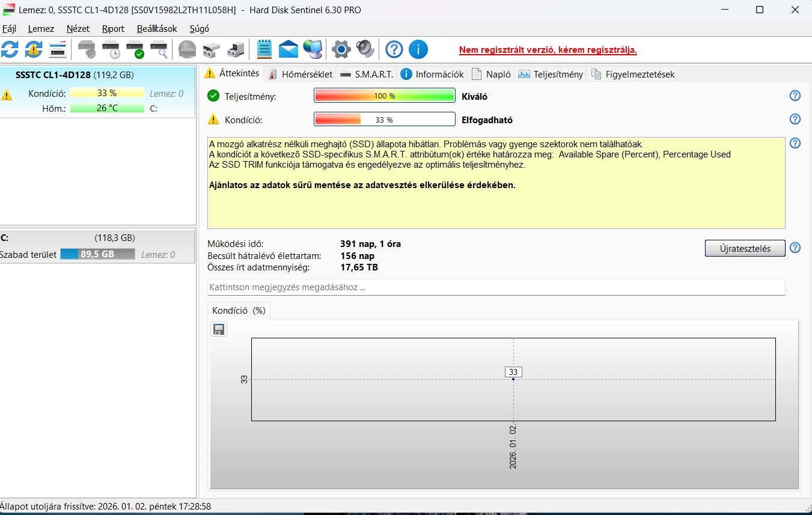This screenshot has width=812, height=515.
Task: Click the app icon in title bar
Action: [9, 10]
